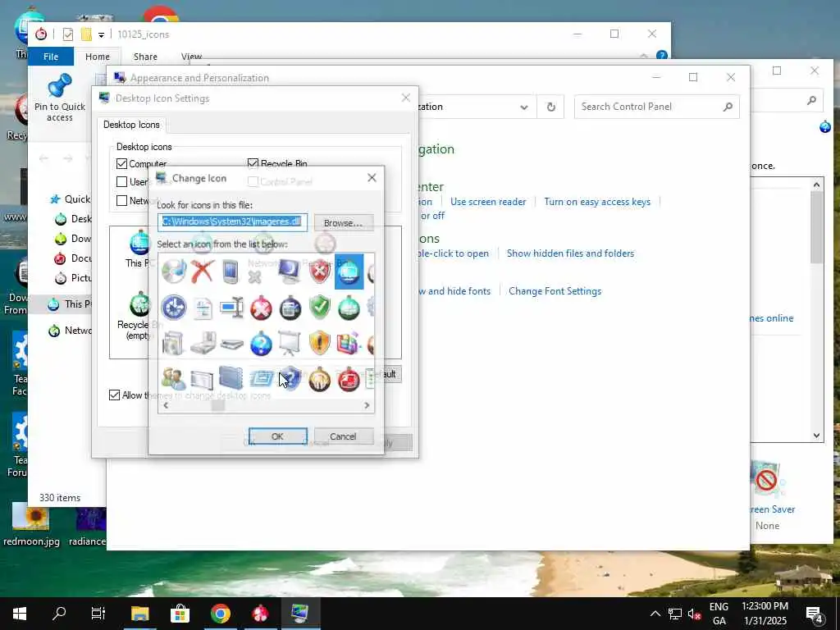Toggle the Computer checkbox
The height and width of the screenshot is (630, 840).
(x=121, y=164)
